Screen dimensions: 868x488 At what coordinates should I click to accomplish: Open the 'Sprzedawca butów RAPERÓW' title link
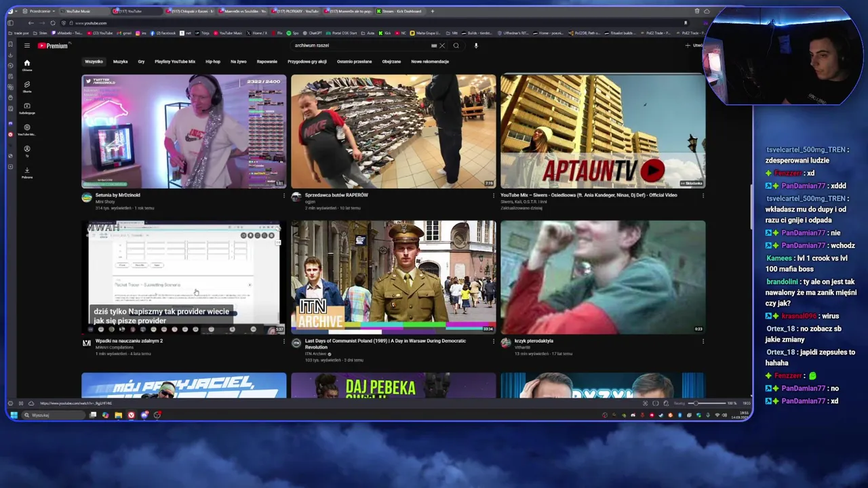point(336,195)
